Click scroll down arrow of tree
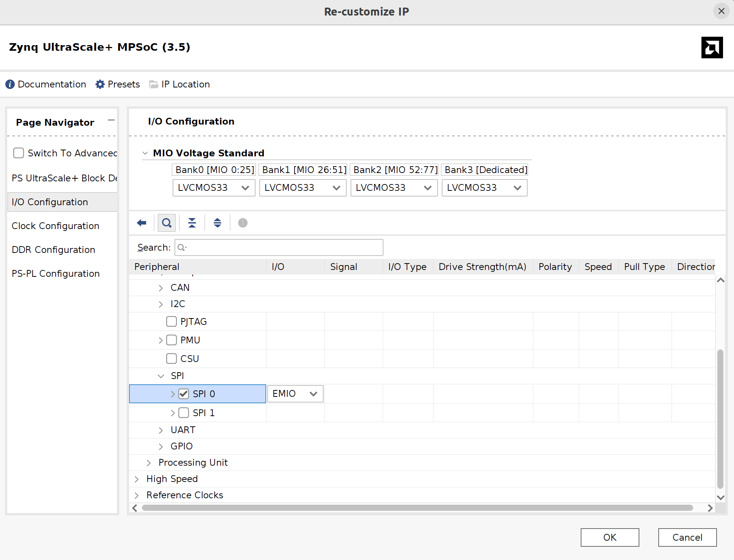 click(x=721, y=498)
